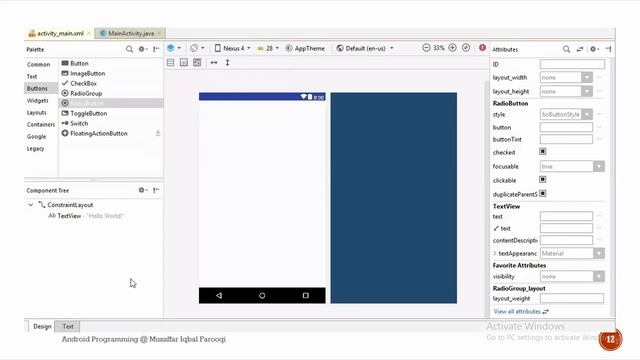
Task: Click the contentDescription input field
Action: coord(566,240)
